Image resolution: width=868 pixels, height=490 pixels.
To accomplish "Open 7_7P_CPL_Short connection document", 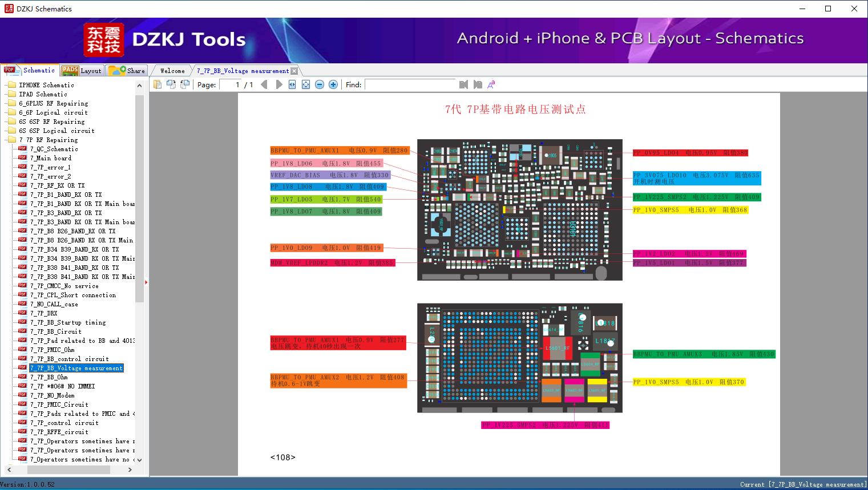I will (x=72, y=295).
